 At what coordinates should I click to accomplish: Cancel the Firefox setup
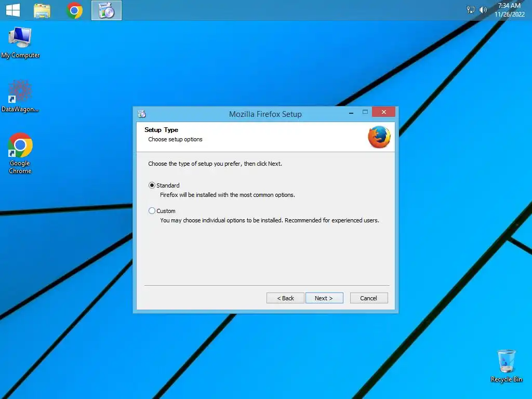coord(369,298)
